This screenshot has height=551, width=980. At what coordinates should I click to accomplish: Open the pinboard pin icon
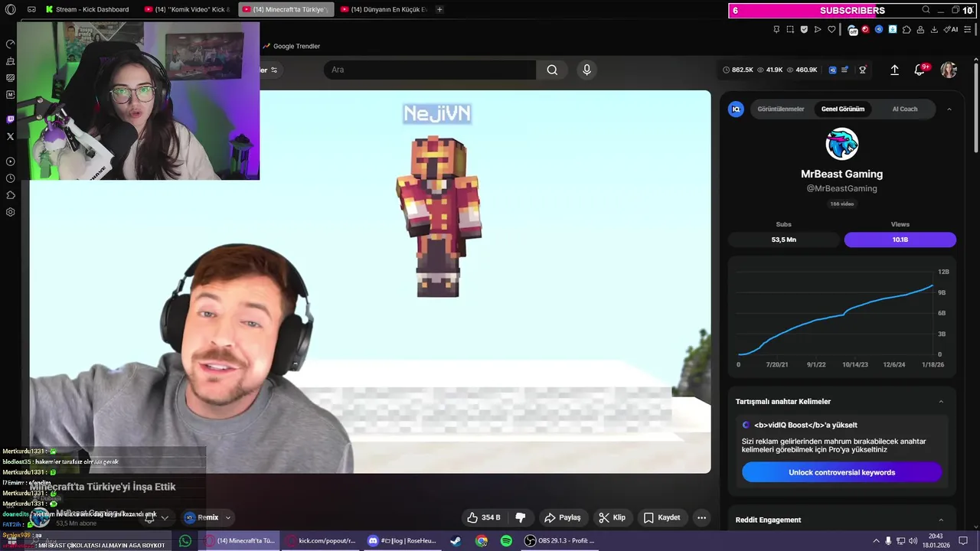pos(776,30)
